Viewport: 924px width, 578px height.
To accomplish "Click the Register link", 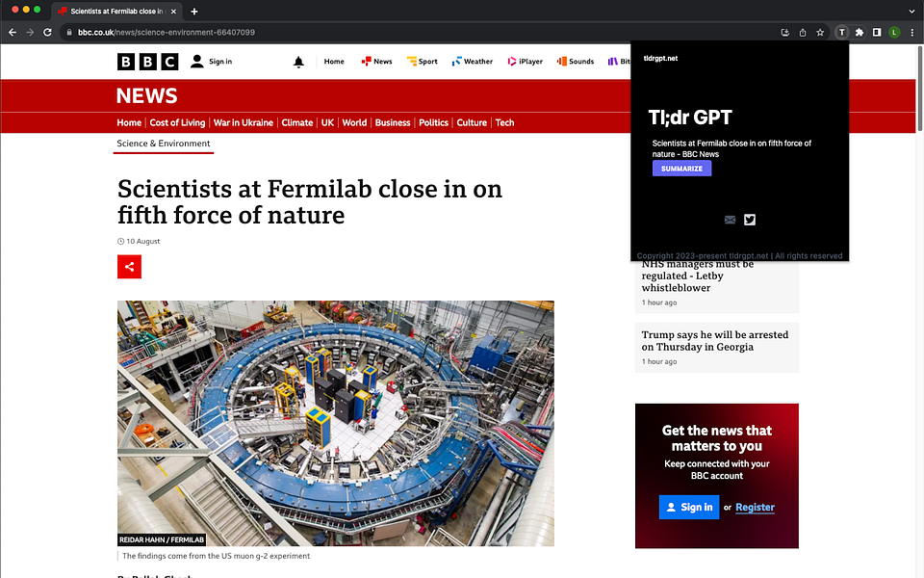I will click(x=755, y=508).
